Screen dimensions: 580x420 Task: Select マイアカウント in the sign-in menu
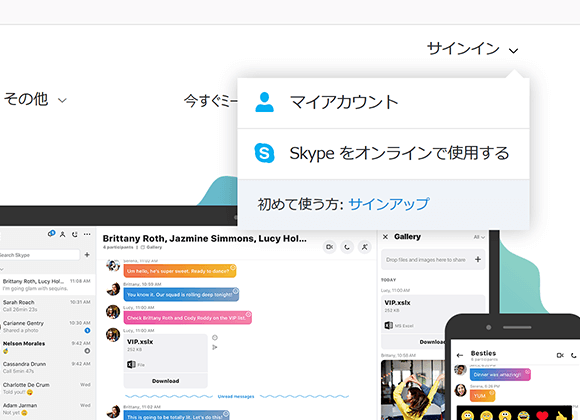[x=383, y=103]
